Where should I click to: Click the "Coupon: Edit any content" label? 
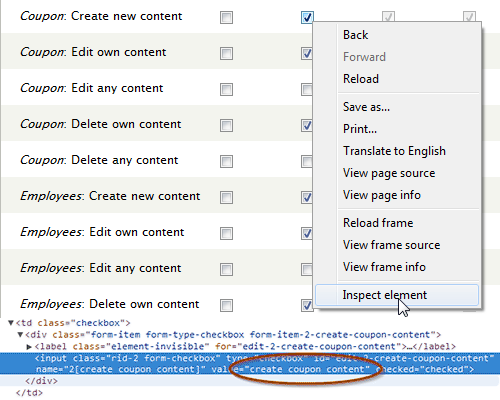(x=92, y=88)
